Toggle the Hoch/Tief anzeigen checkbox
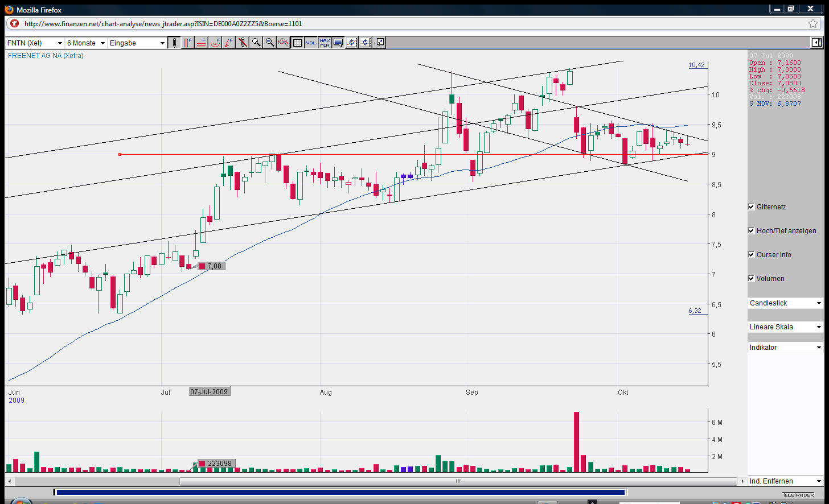Screen dimensions: 829x504 point(752,230)
